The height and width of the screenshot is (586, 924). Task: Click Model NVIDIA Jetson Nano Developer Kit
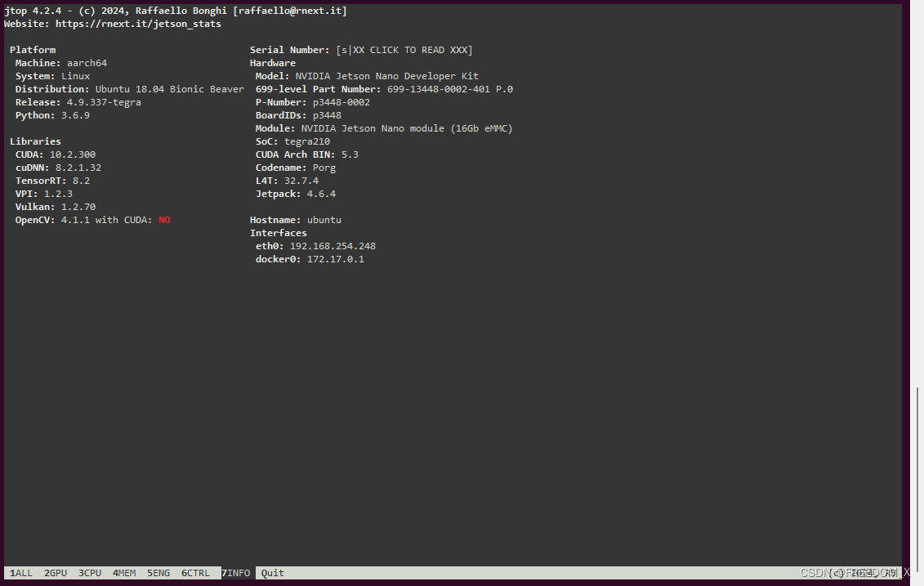coord(386,76)
